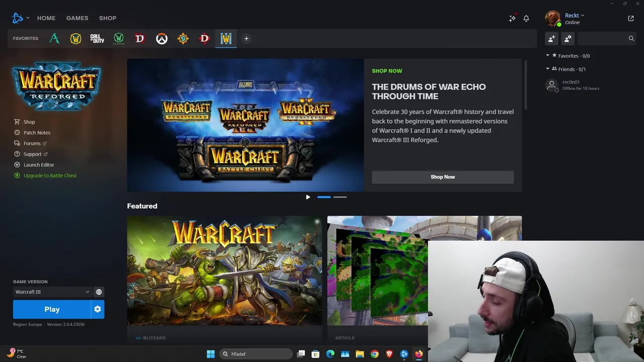This screenshot has width=644, height=362.
Task: Open File Explorer from taskbar
Action: 360,354
